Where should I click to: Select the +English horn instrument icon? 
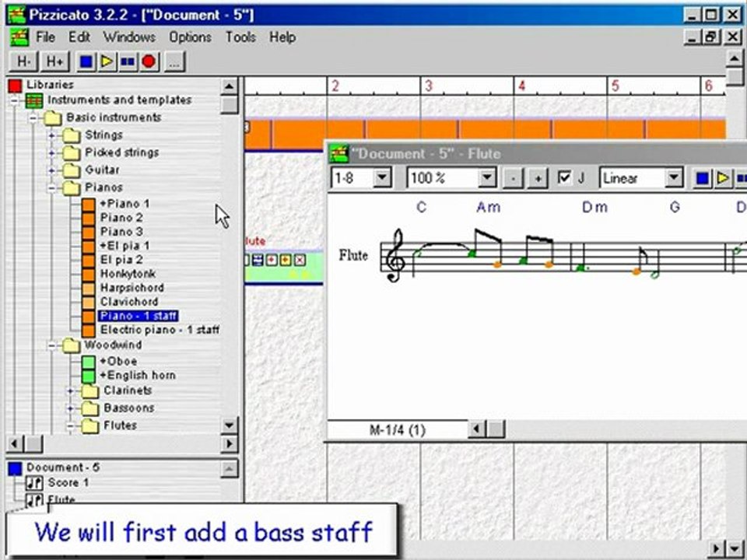(x=88, y=376)
